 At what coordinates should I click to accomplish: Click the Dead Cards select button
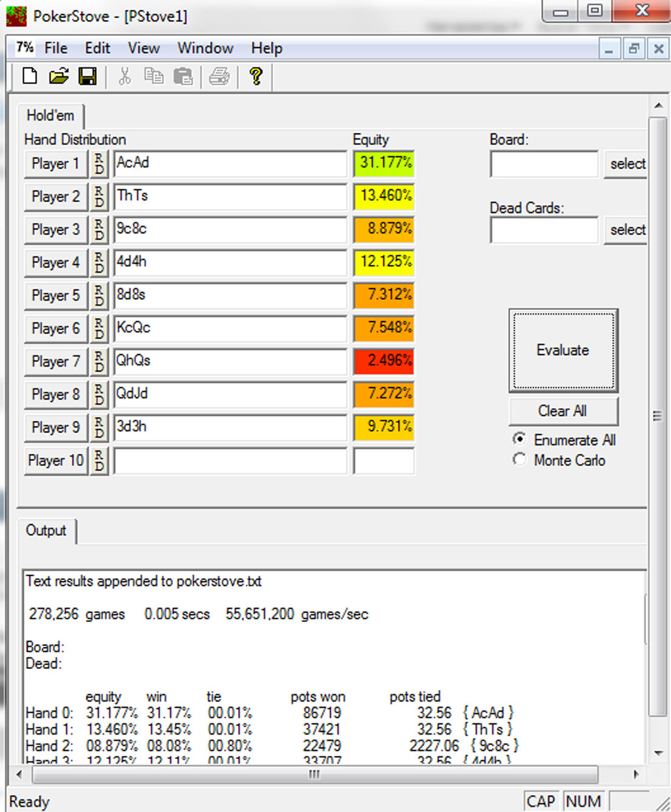click(626, 230)
